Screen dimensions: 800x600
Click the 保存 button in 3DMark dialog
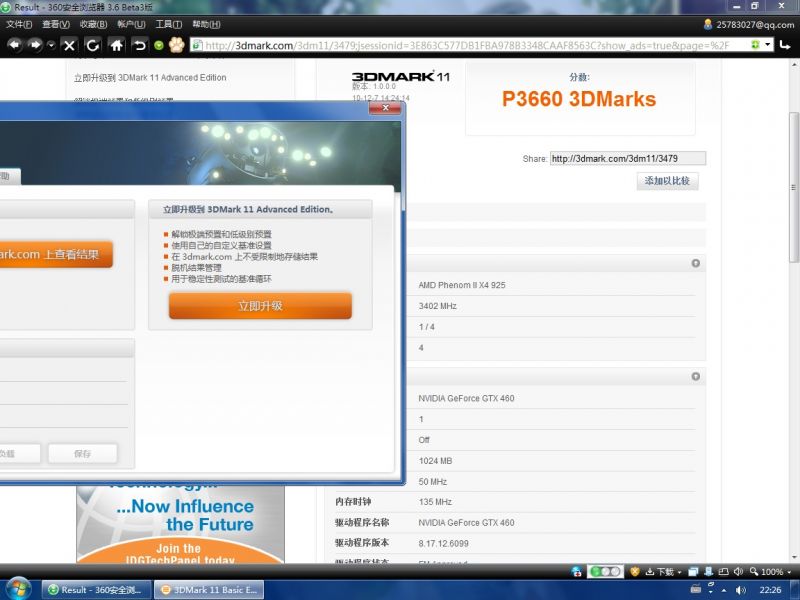tap(83, 454)
